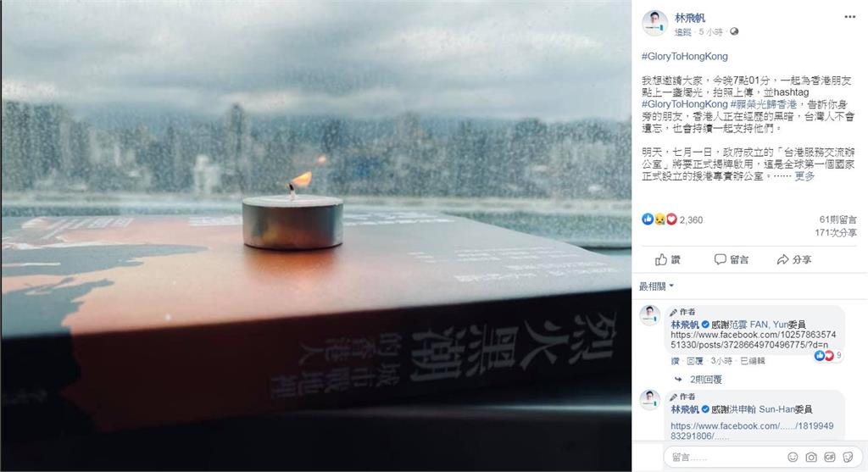Open the candle photo on the left
The width and height of the screenshot is (868, 472).
[316, 236]
